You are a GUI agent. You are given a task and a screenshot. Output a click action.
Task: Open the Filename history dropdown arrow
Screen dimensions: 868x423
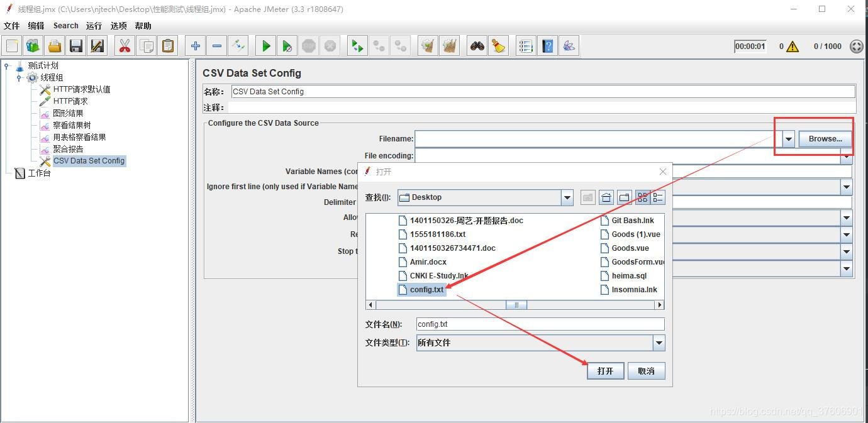pos(789,139)
